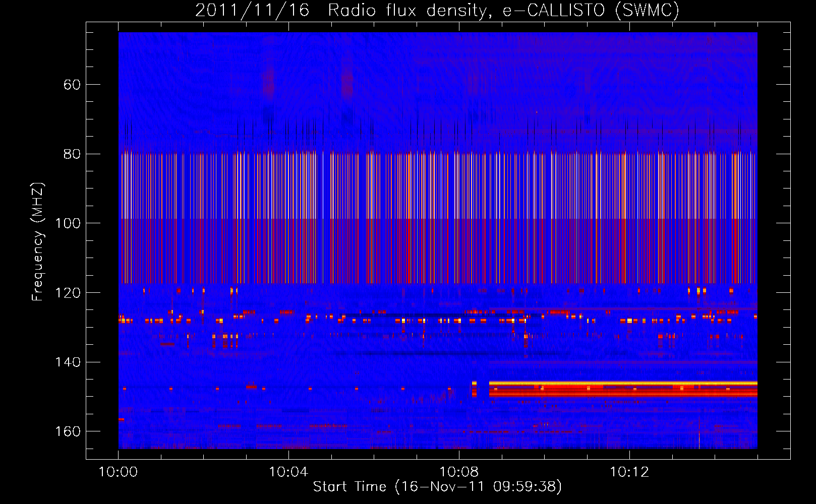Click the 140 frequency tick label
816x504 pixels.
(68, 362)
